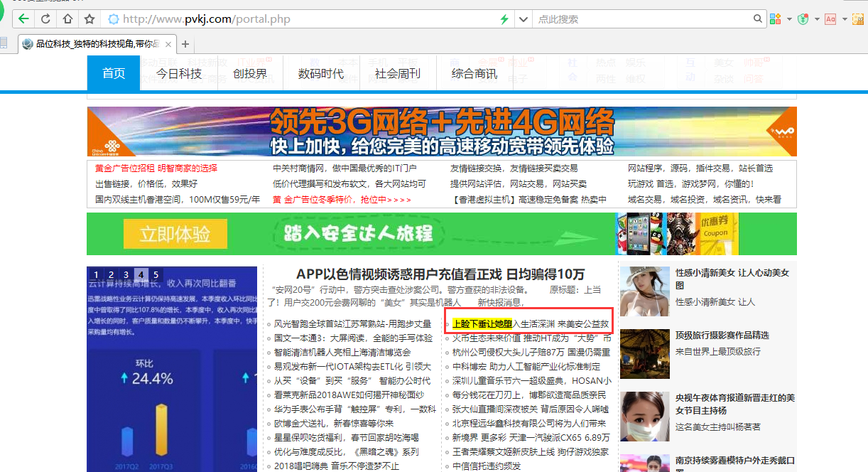Open sidebar title 央视午夜体育报道新晋走红的美女节目主持杨

[734, 404]
